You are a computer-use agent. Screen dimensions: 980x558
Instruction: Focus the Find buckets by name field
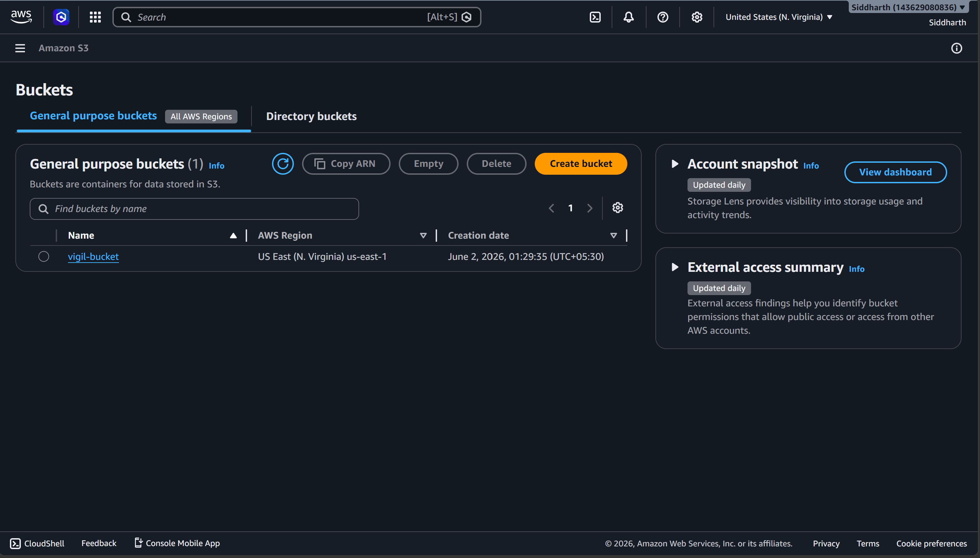pyautogui.click(x=194, y=209)
